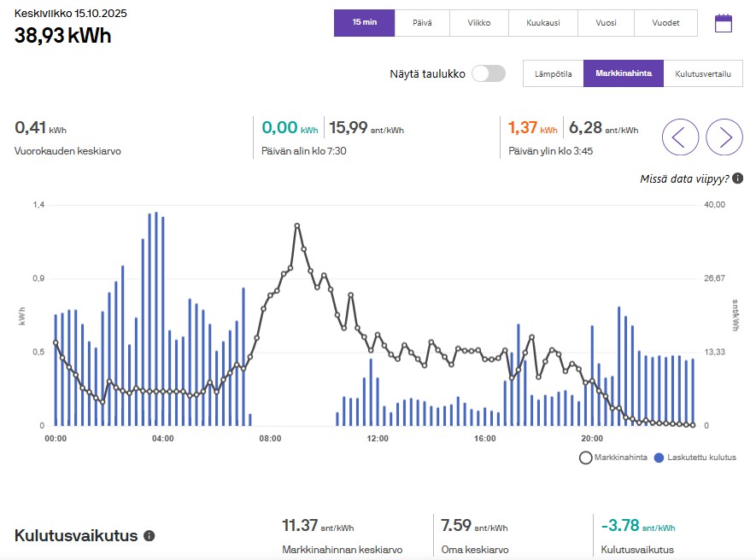Click info icon beside Missä data viipyy
Viewport: 756px width, 560px height.
coord(737,178)
